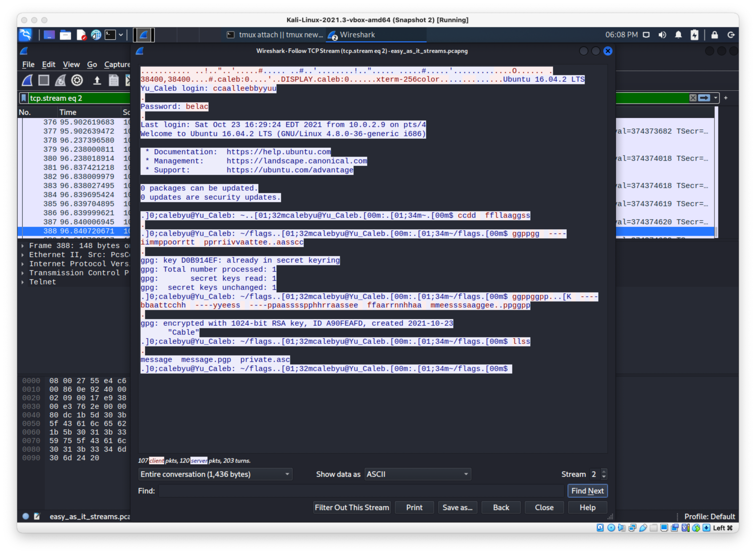The image size is (756, 554).
Task: Click the power manager battery icon
Action: (x=695, y=35)
